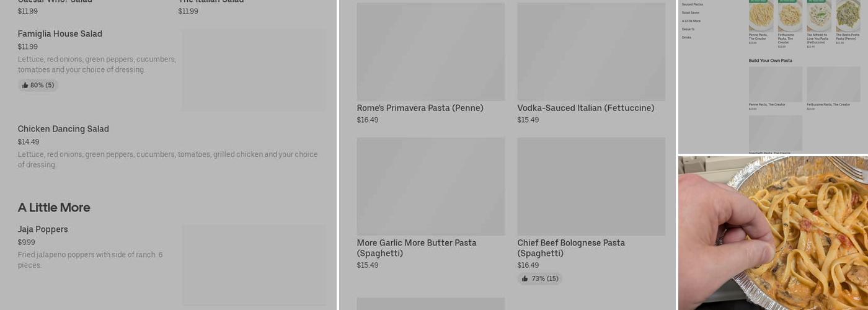Open the Famiglia House Salad item title
868x310 pixels.
[60, 34]
